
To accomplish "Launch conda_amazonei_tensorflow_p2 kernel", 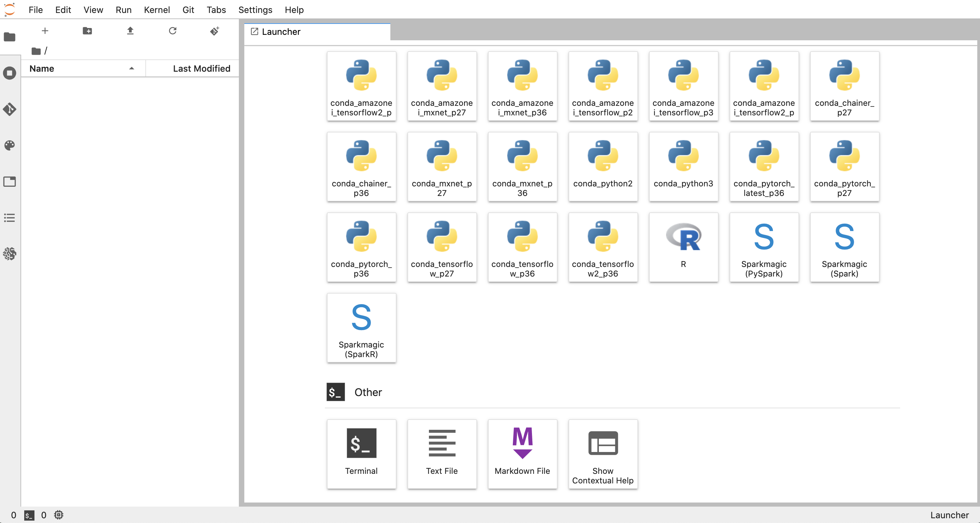I will point(603,86).
